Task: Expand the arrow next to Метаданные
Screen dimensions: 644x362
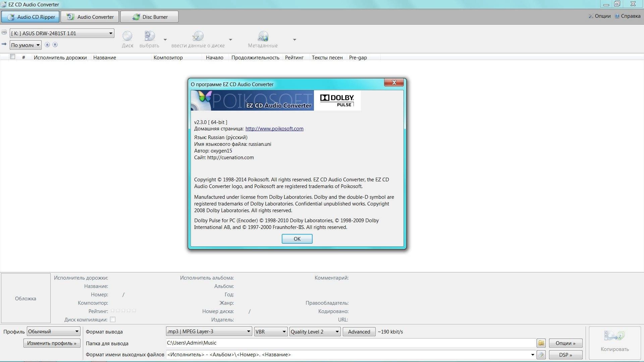Action: (x=294, y=40)
